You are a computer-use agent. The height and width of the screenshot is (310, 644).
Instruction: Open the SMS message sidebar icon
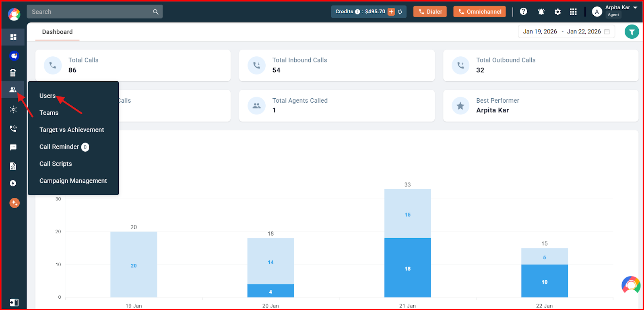click(x=13, y=147)
